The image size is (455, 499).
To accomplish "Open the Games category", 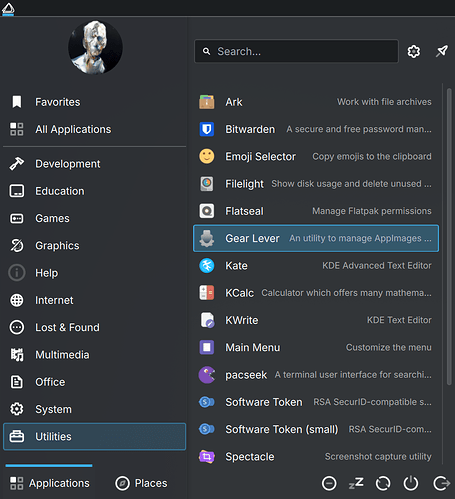I will 94,218.
